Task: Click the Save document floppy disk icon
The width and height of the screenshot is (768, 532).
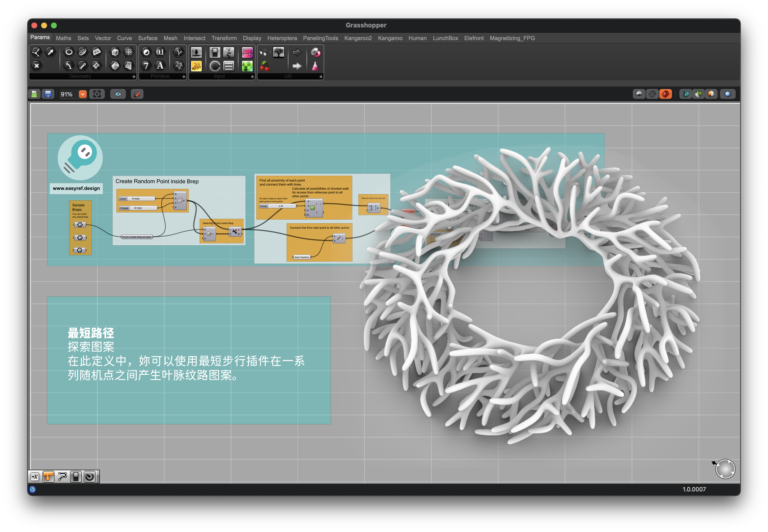Action: pos(48,94)
